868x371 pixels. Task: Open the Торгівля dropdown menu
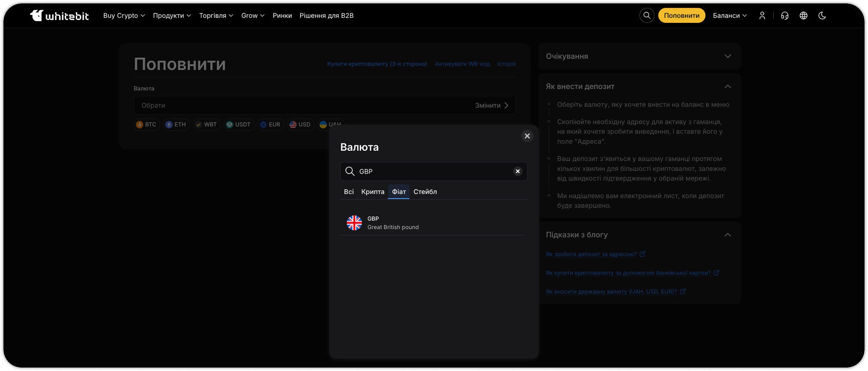pyautogui.click(x=216, y=16)
